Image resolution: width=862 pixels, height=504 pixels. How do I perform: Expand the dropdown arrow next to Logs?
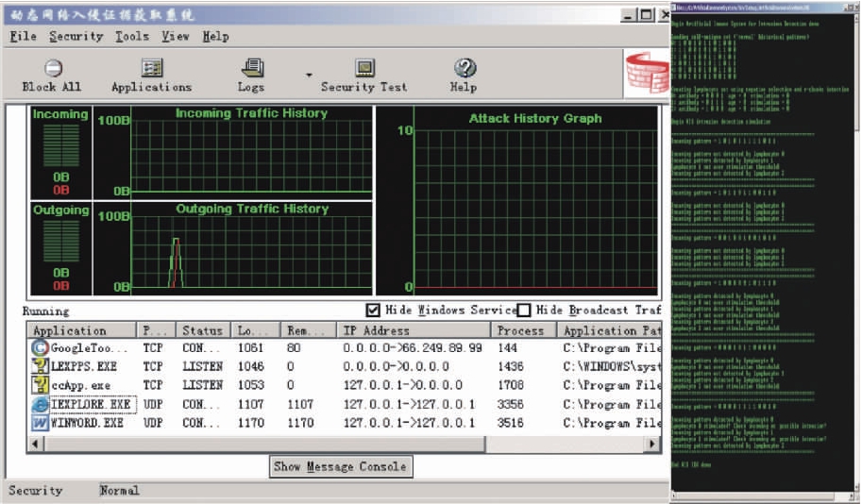308,74
